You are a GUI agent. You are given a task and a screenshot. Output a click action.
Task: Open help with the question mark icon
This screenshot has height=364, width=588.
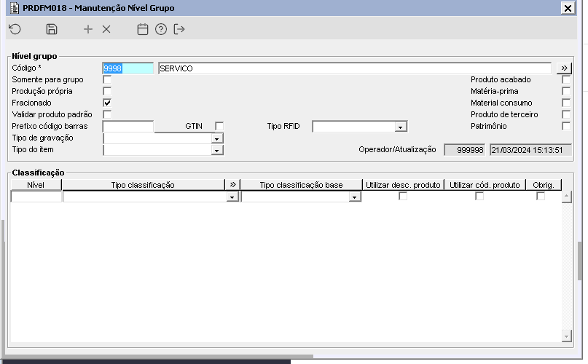[161, 29]
